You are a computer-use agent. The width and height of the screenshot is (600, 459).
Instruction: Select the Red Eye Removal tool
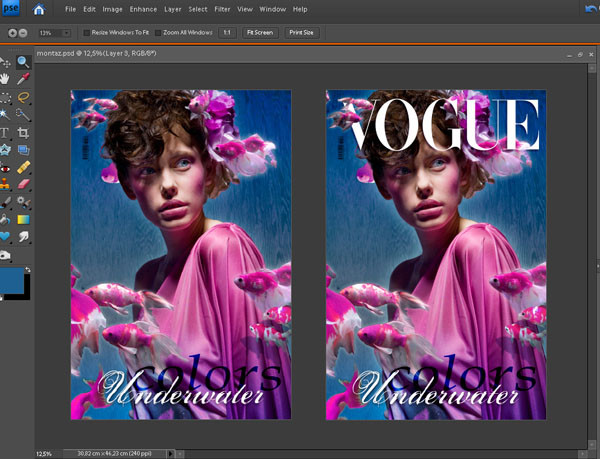[x=5, y=168]
